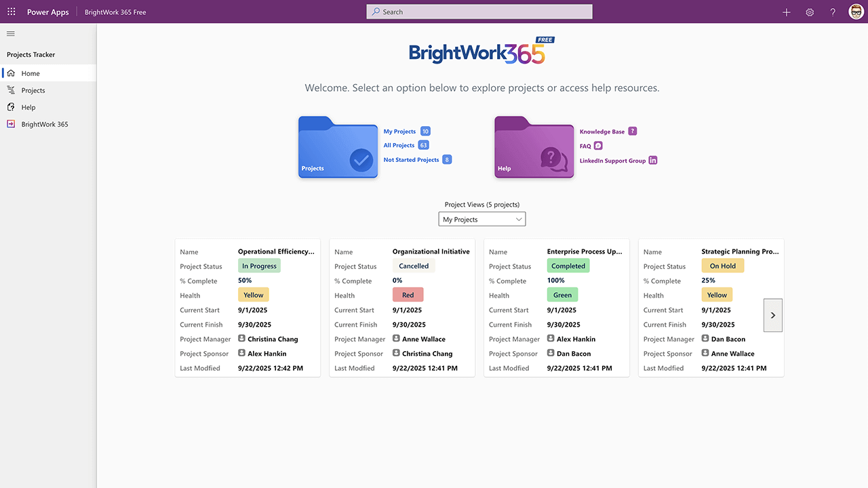This screenshot has width=868, height=488.
Task: Click the Settings gear icon
Action: coord(810,12)
